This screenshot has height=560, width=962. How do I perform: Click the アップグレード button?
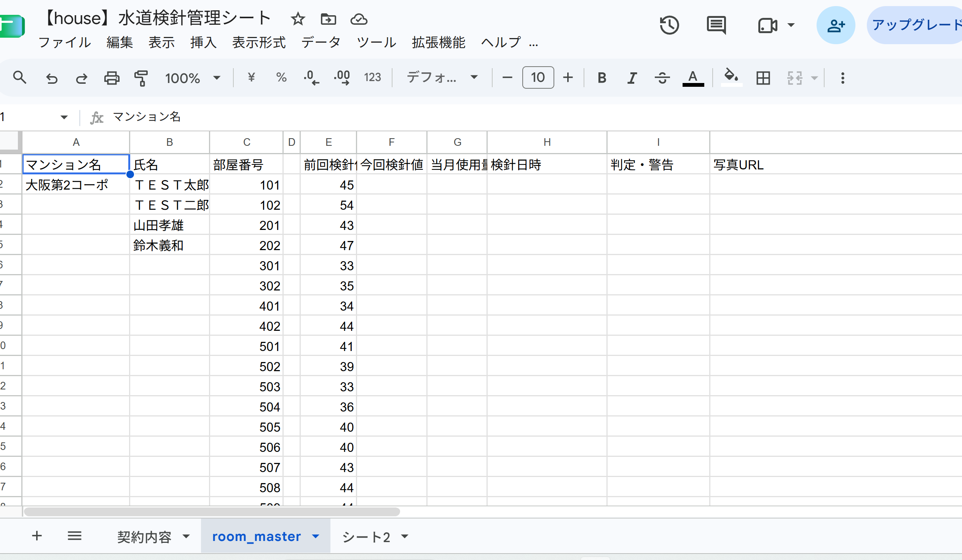click(x=915, y=25)
